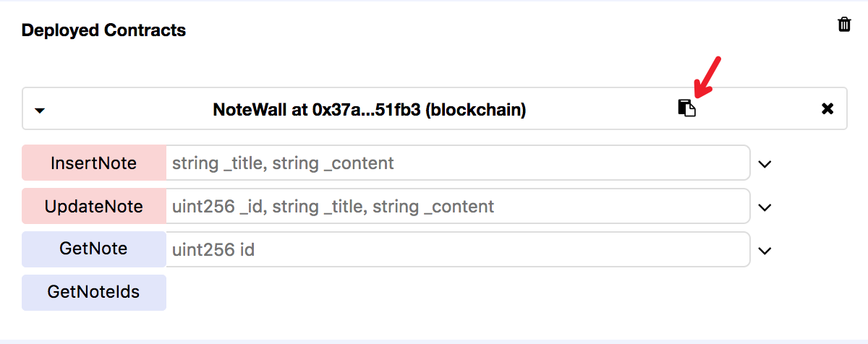
Task: Expand the UpdateNote parameters chevron
Action: pos(765,207)
